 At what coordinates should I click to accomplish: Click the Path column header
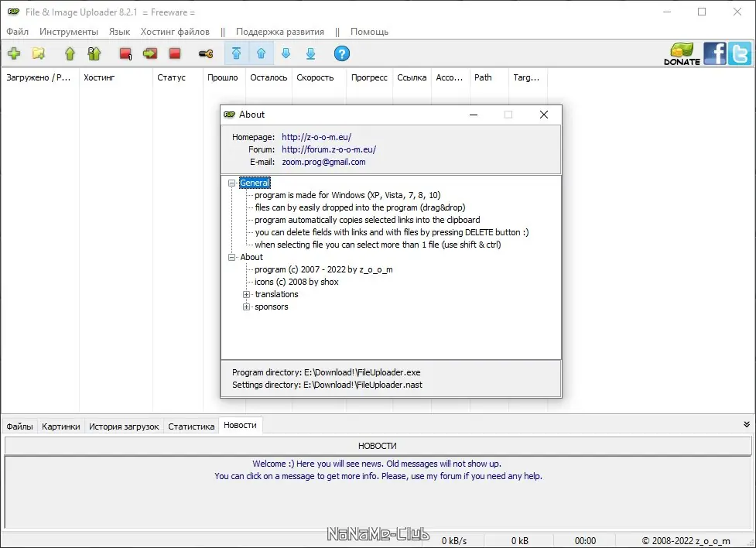[489, 77]
